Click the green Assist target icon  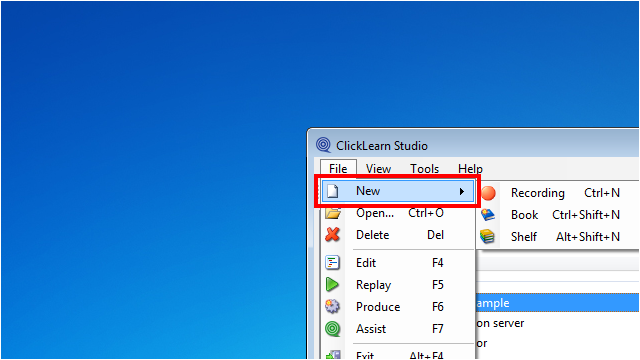pos(333,329)
